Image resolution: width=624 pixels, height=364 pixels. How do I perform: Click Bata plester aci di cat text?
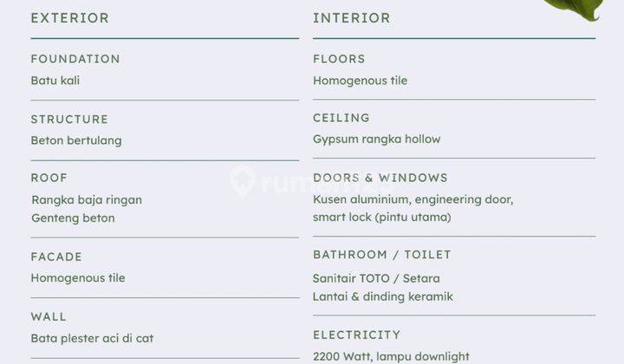(x=92, y=339)
